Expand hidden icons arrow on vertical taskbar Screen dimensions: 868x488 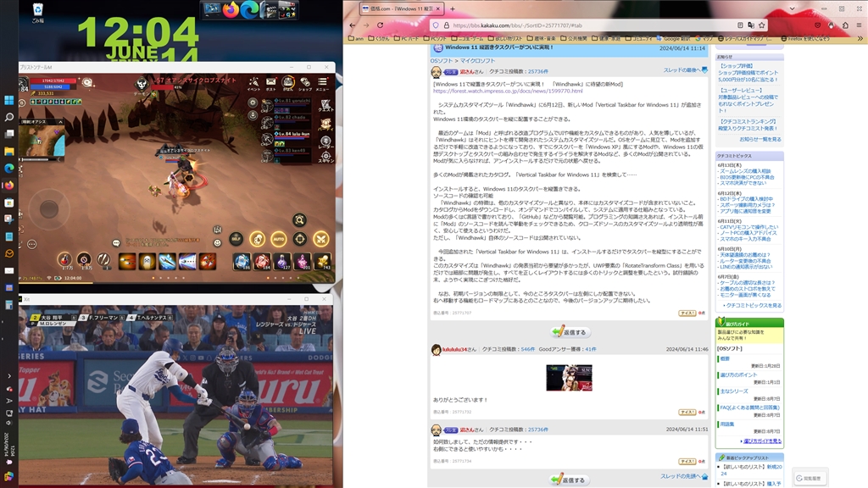(x=8, y=376)
